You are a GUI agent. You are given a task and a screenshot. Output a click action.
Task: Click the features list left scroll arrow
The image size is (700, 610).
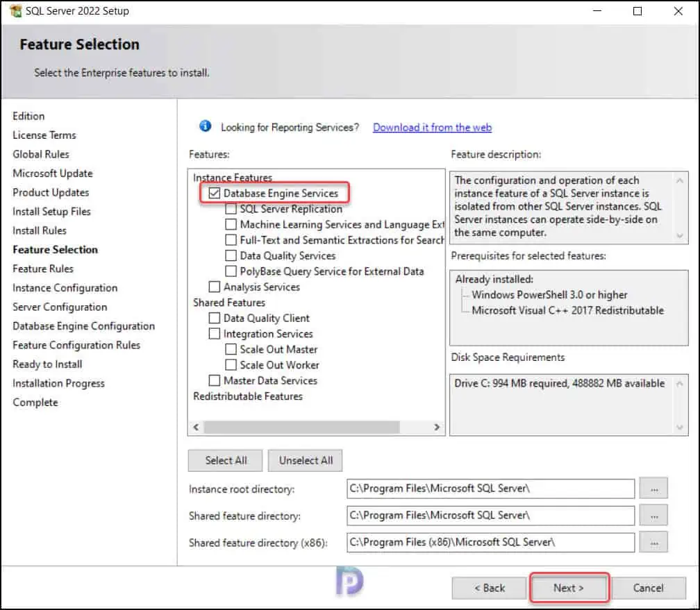[196, 427]
